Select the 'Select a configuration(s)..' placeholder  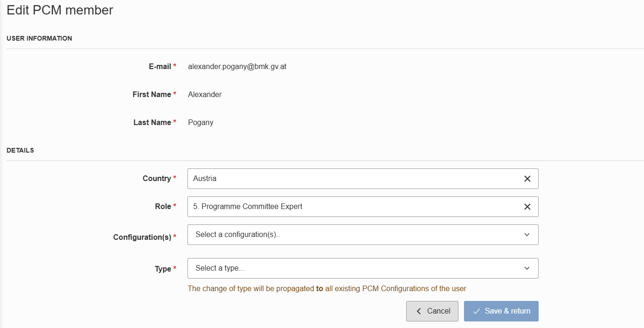238,235
